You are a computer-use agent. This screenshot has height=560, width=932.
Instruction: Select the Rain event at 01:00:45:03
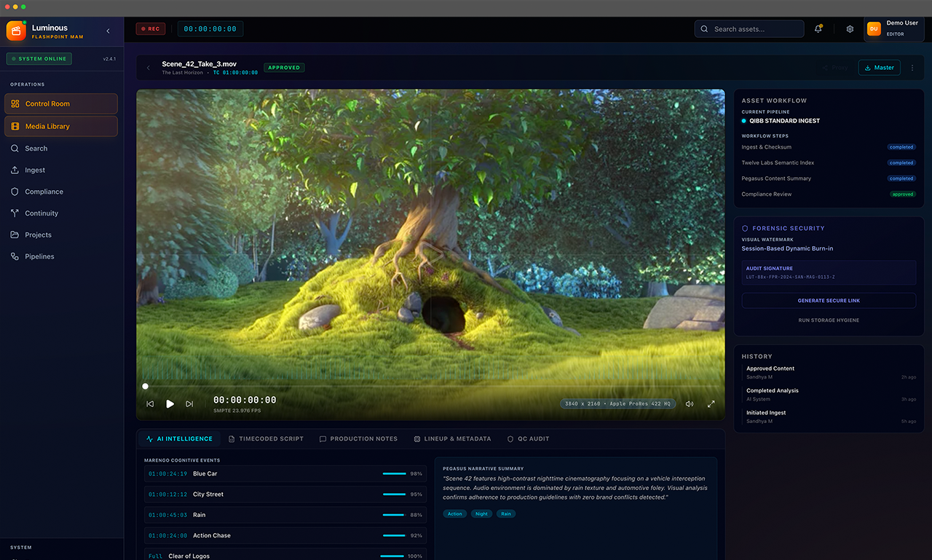point(285,515)
